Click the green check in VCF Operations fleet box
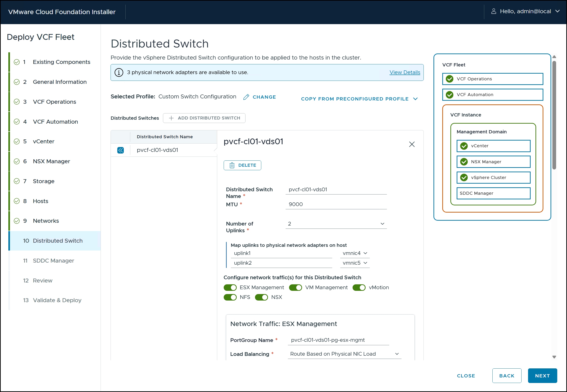 click(x=449, y=79)
